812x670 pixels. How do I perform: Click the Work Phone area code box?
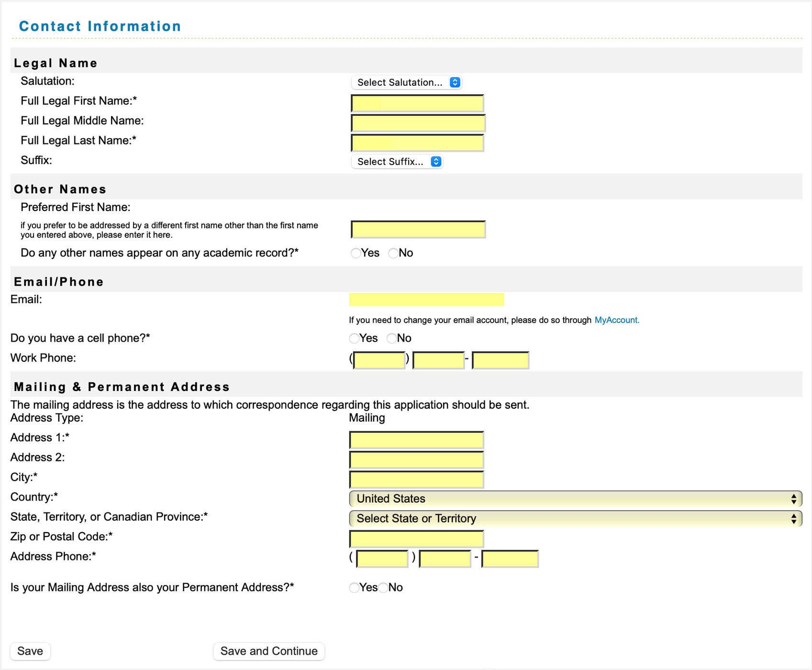click(378, 360)
